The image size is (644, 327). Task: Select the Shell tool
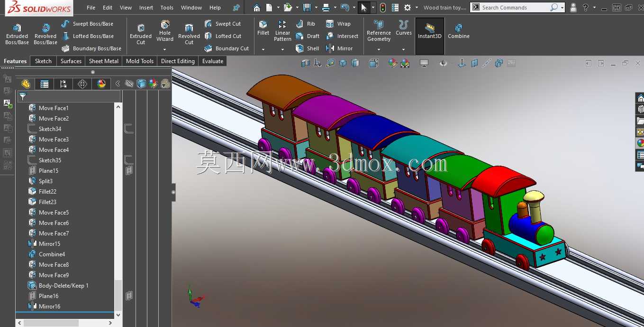(307, 48)
